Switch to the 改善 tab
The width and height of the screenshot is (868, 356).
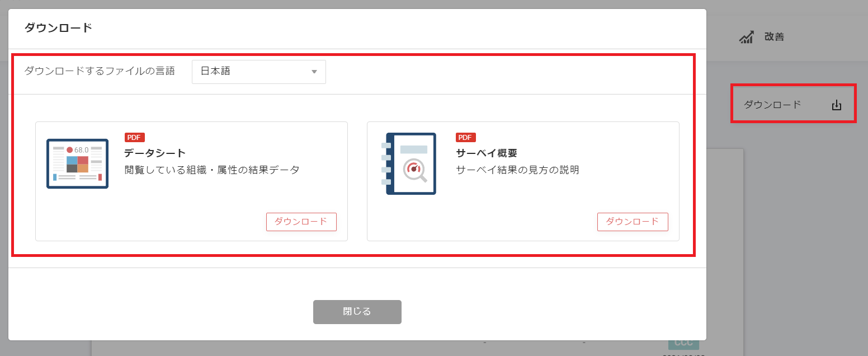[773, 37]
